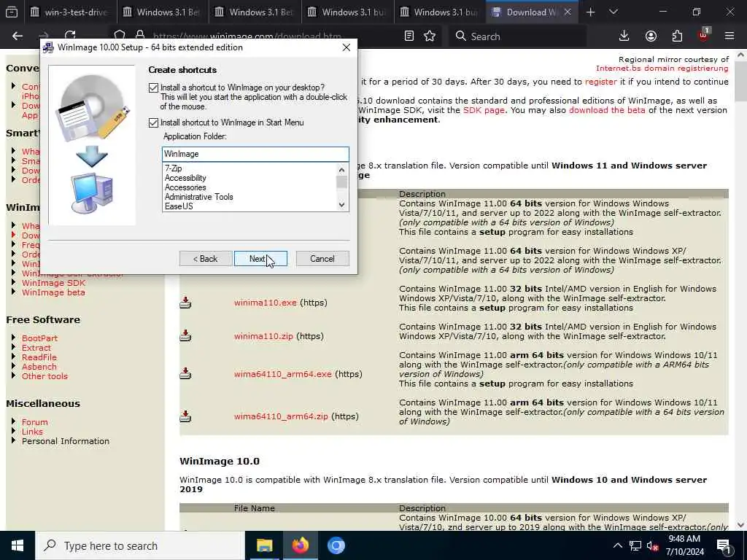
Task: Open the Asbench sidebar link
Action: [x=39, y=367]
